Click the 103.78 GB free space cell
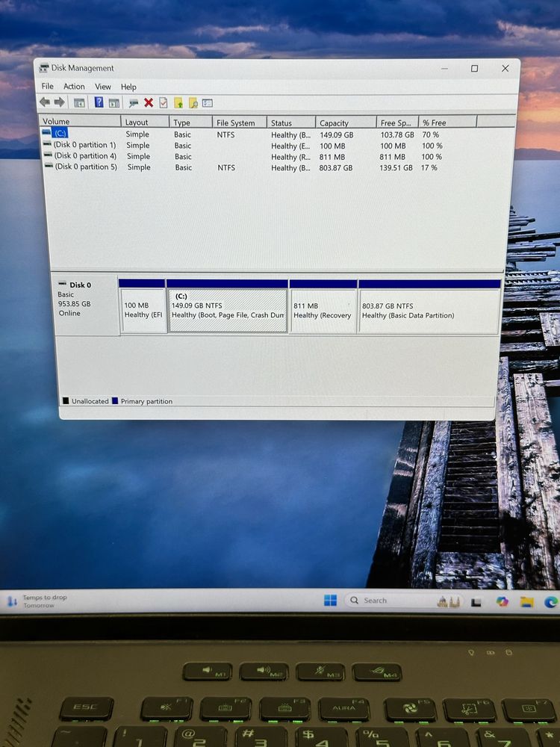Image resolution: width=560 pixels, height=747 pixels. (x=397, y=134)
